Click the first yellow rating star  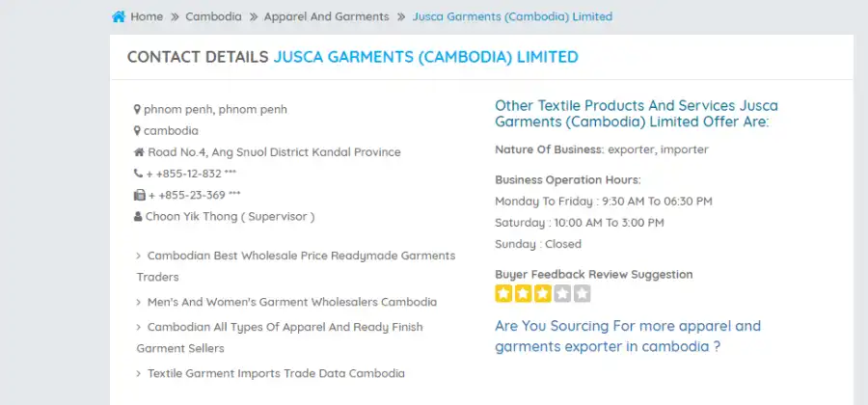point(503,293)
